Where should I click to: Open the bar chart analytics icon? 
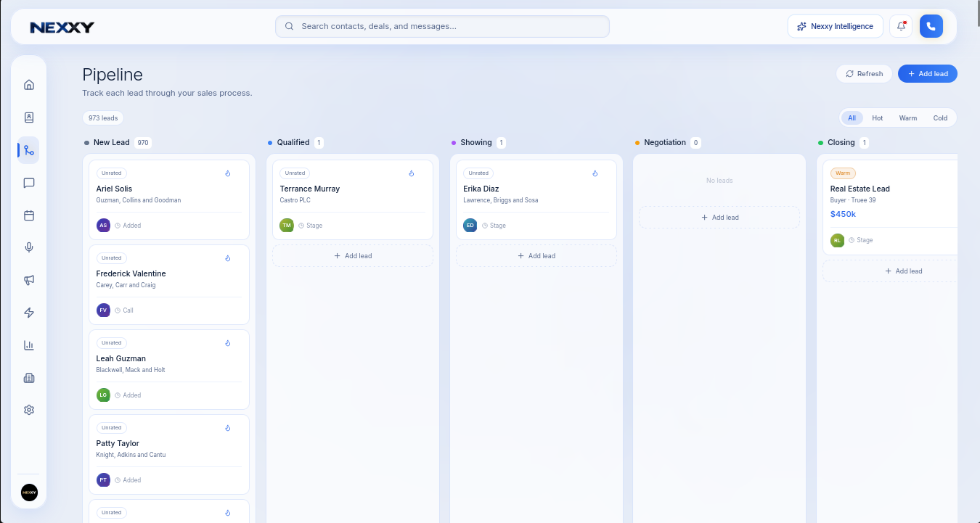[29, 345]
